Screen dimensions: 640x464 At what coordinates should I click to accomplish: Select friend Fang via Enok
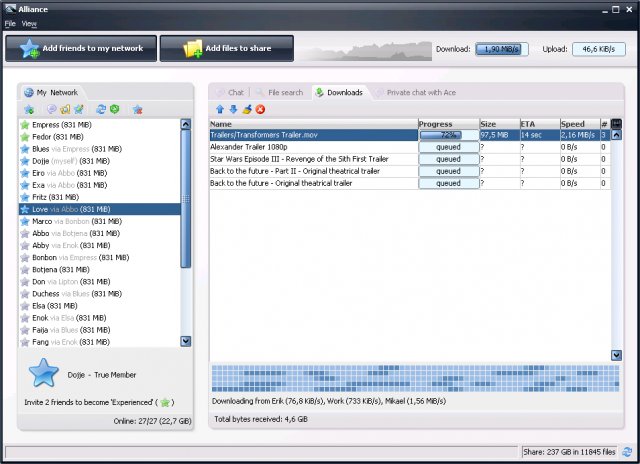[x=100, y=342]
